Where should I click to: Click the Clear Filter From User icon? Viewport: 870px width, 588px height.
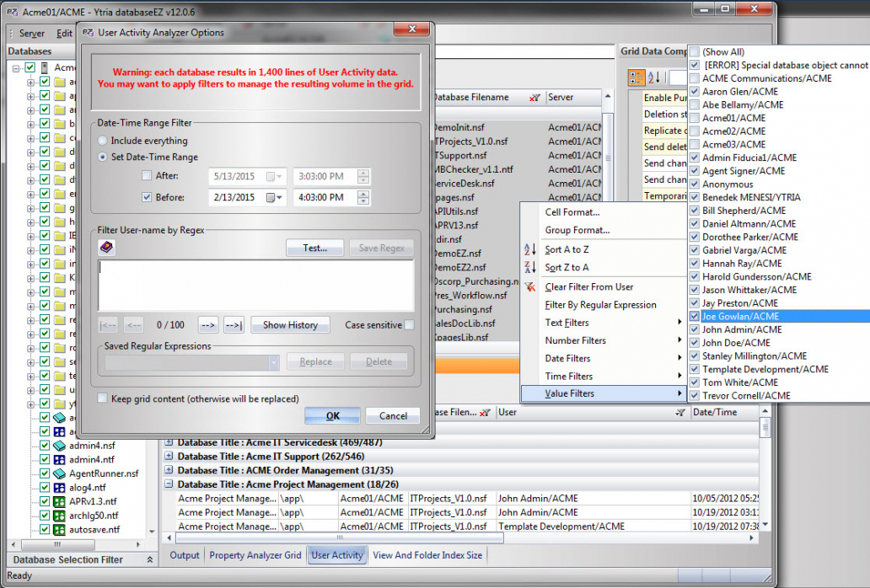pos(530,286)
